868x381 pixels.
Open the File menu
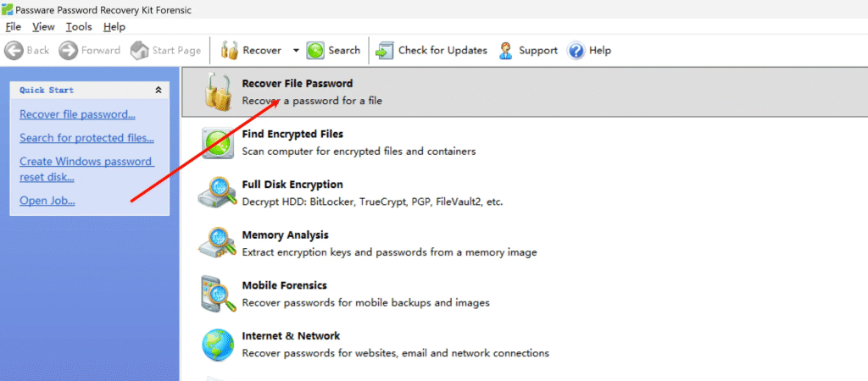pyautogui.click(x=14, y=26)
